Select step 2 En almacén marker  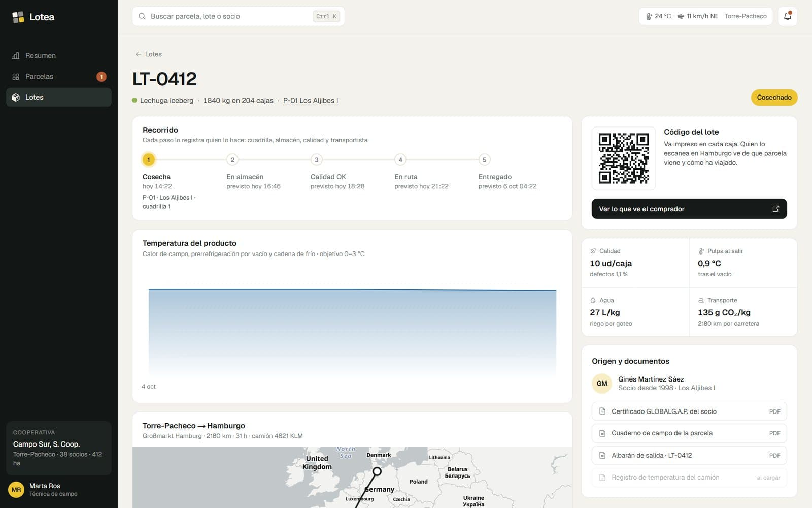pyautogui.click(x=232, y=160)
